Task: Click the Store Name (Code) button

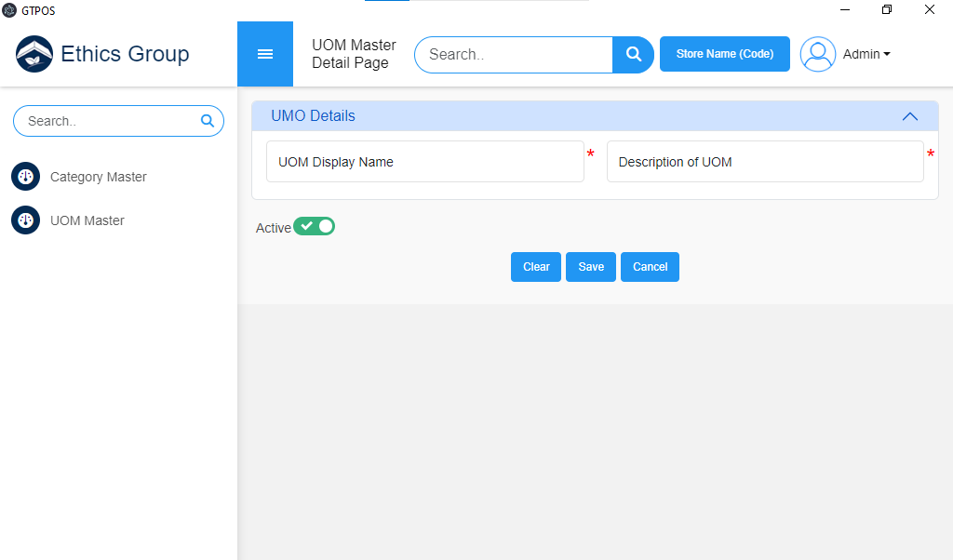Action: coord(724,54)
